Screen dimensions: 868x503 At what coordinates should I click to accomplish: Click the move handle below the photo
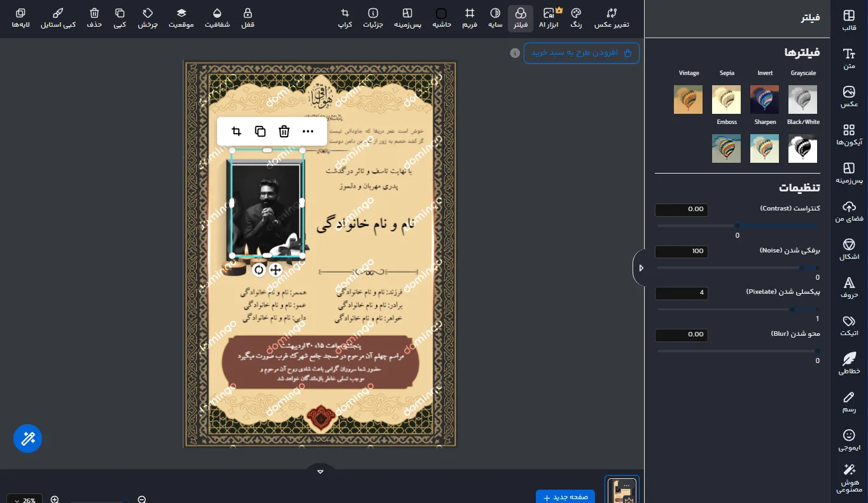tap(276, 270)
